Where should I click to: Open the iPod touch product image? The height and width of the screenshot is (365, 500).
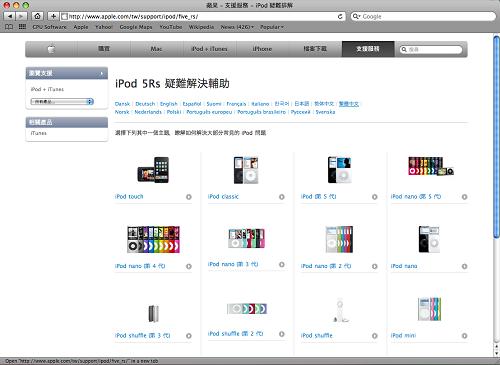pos(153,170)
